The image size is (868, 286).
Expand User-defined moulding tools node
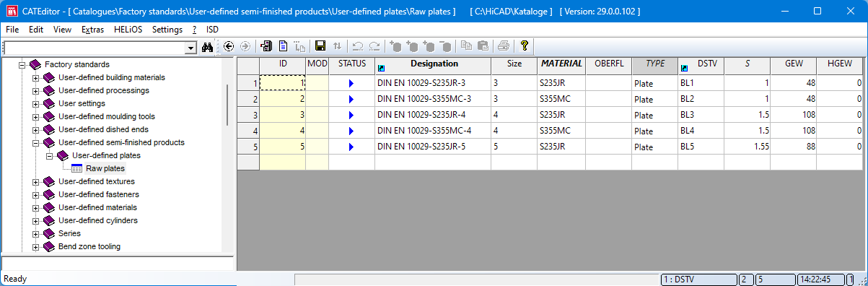(x=35, y=116)
